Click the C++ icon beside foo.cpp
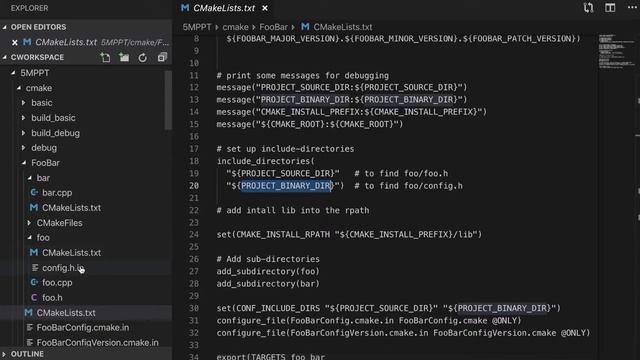 (x=34, y=282)
